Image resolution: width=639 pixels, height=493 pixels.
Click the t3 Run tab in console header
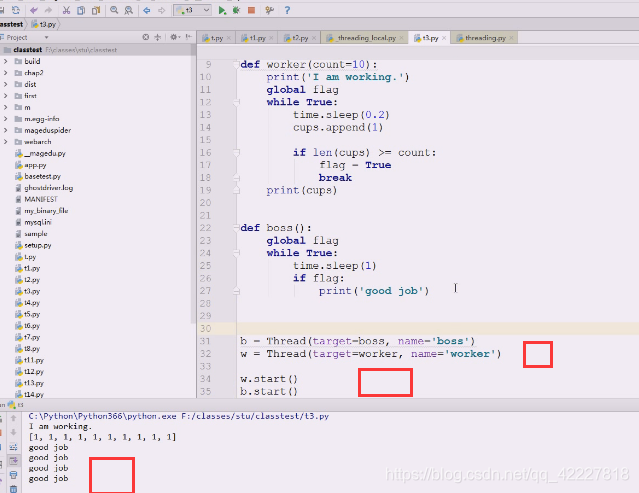coord(15,405)
